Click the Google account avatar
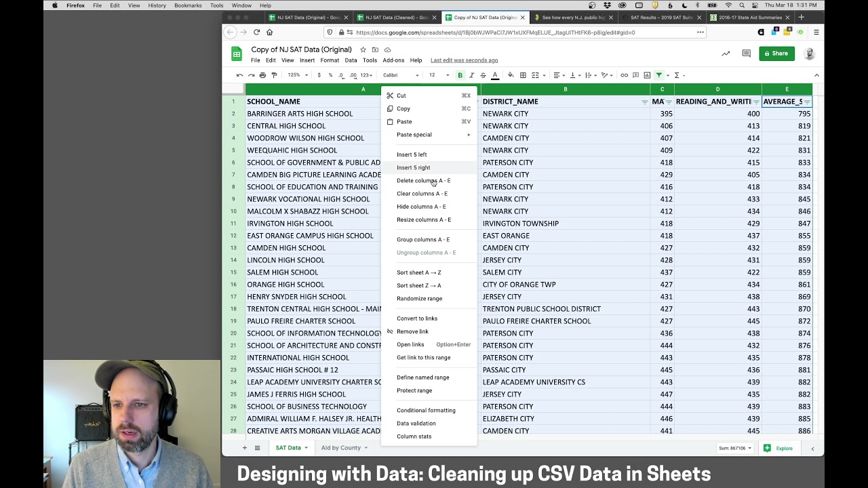The height and width of the screenshot is (488, 868). tap(809, 54)
